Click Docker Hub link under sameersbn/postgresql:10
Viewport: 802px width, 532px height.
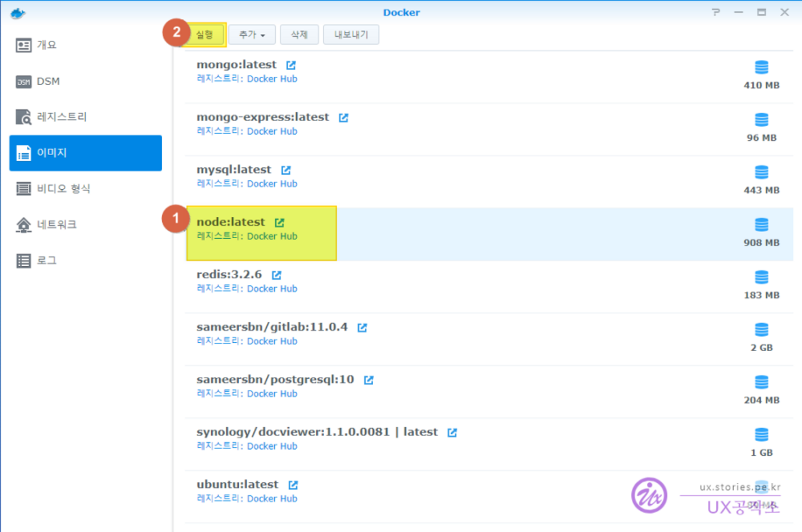click(272, 393)
